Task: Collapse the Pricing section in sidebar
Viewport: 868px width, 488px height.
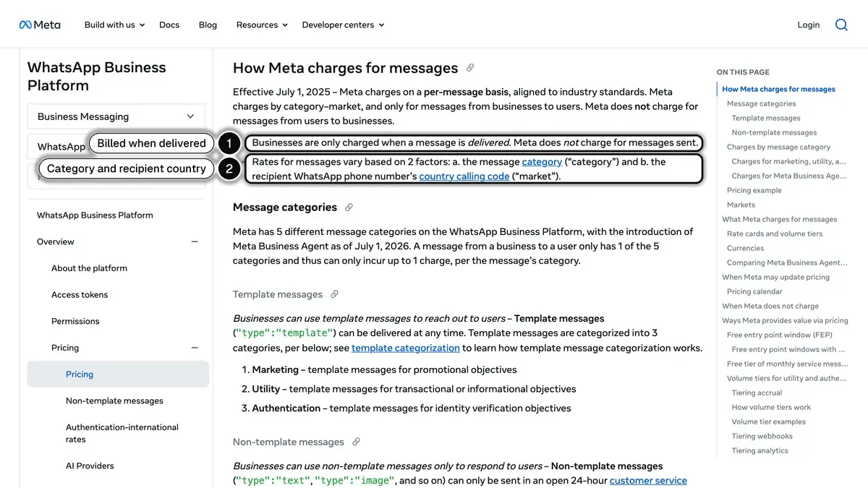Action: tap(195, 348)
